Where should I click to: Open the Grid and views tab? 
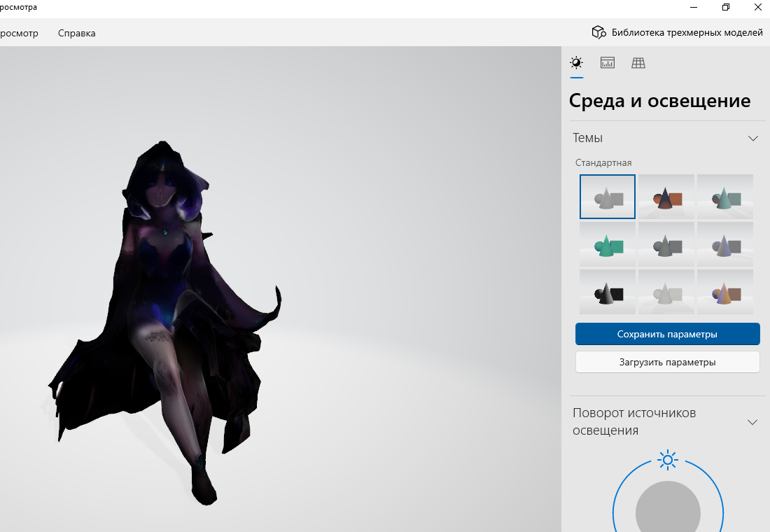[x=638, y=63]
